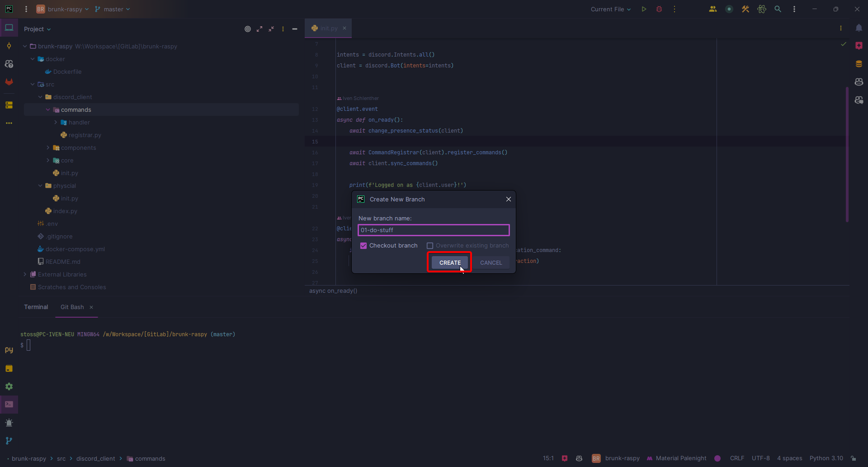Click the Run button in the toolbar
868x467 pixels.
[x=644, y=9]
